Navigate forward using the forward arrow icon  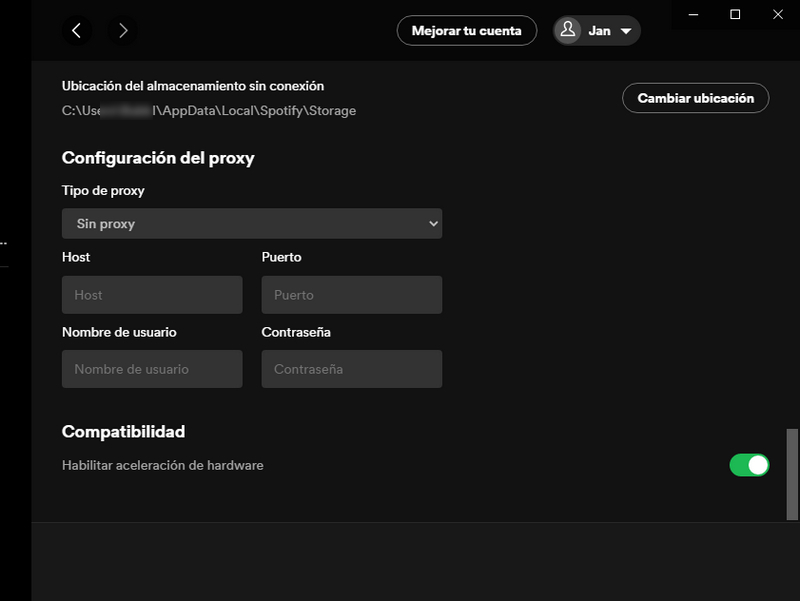tap(123, 30)
